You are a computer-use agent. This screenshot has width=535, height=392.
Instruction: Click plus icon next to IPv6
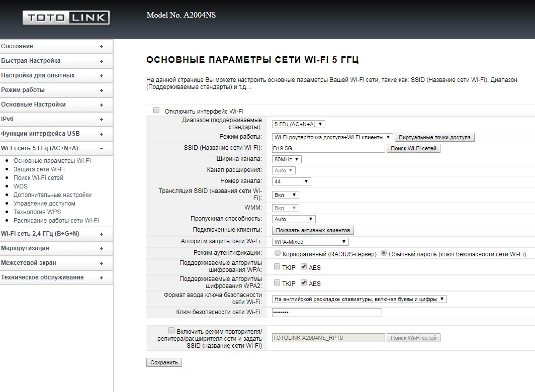(102, 120)
